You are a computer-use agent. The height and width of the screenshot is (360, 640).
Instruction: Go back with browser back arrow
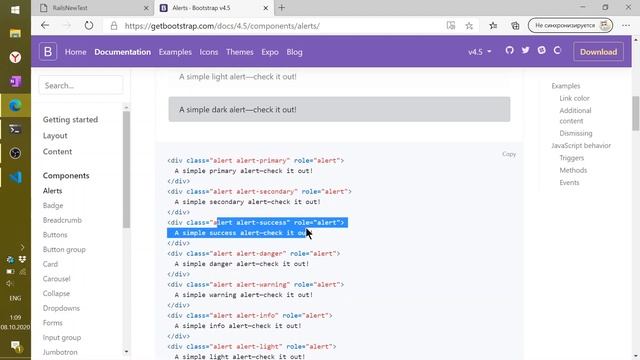tap(45, 25)
